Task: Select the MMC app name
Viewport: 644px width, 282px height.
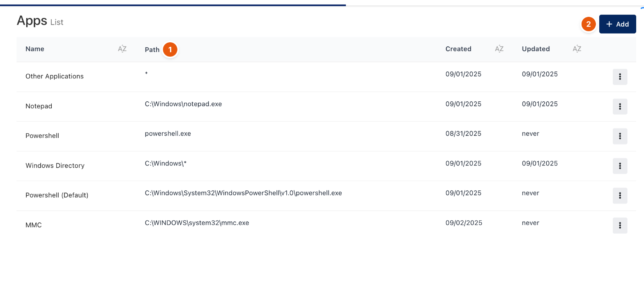Action: pos(34,225)
